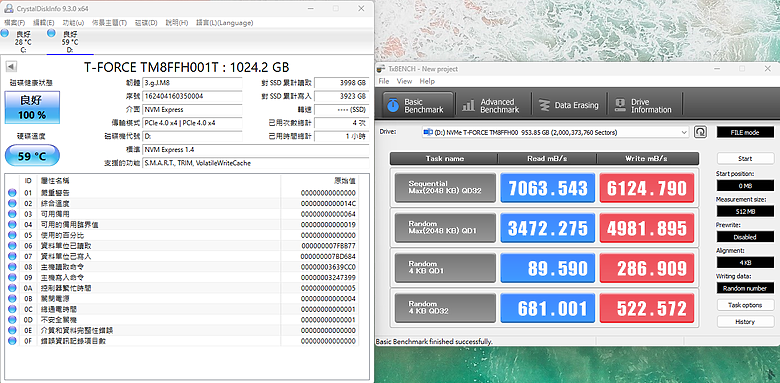
Task: Click the Writing data Random number field
Action: (x=745, y=288)
